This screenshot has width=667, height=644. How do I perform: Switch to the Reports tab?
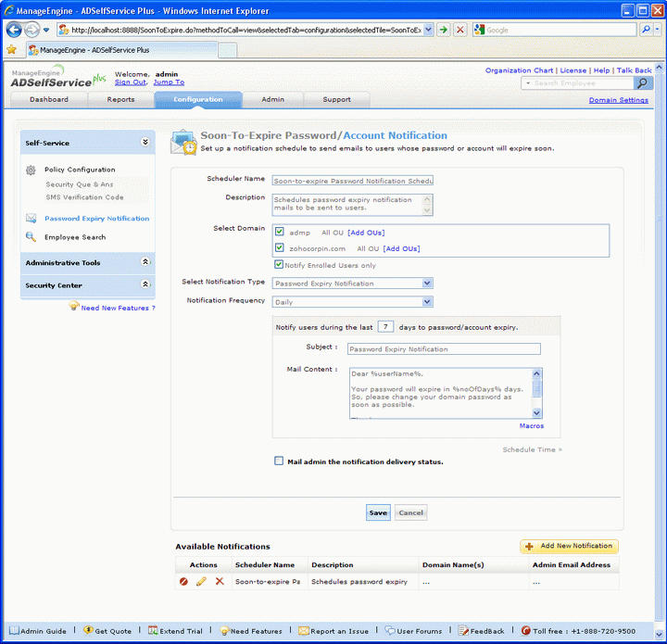click(120, 99)
